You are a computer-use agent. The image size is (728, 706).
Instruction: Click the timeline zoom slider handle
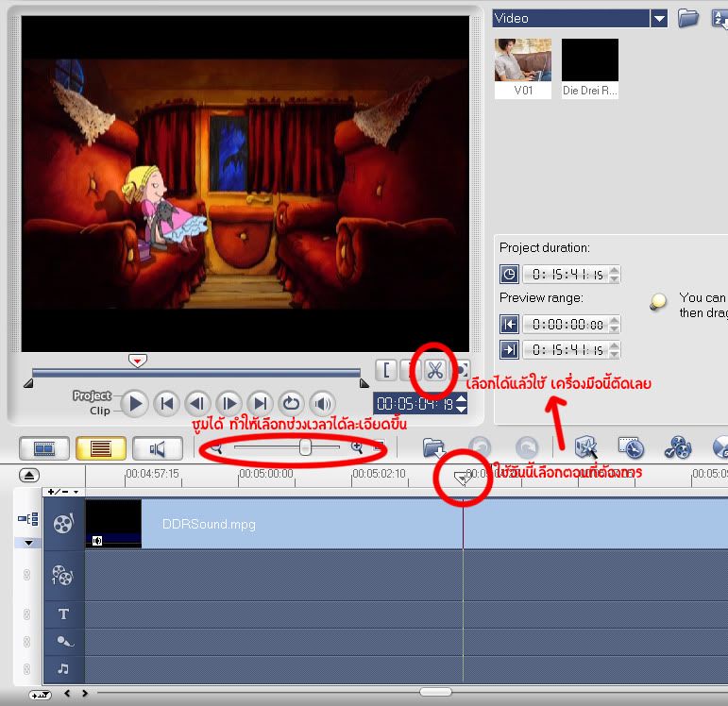(305, 447)
